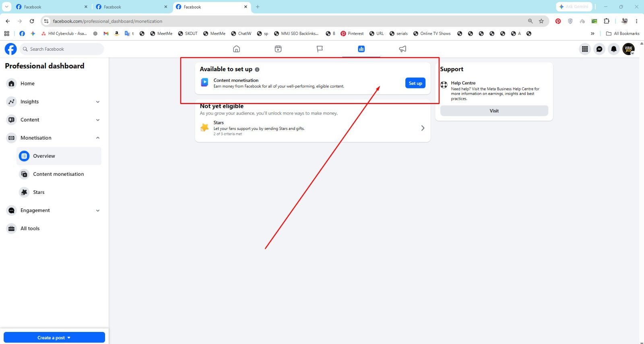The width and height of the screenshot is (644, 344).
Task: Select the Professional dashboard chart icon
Action: coord(361,49)
